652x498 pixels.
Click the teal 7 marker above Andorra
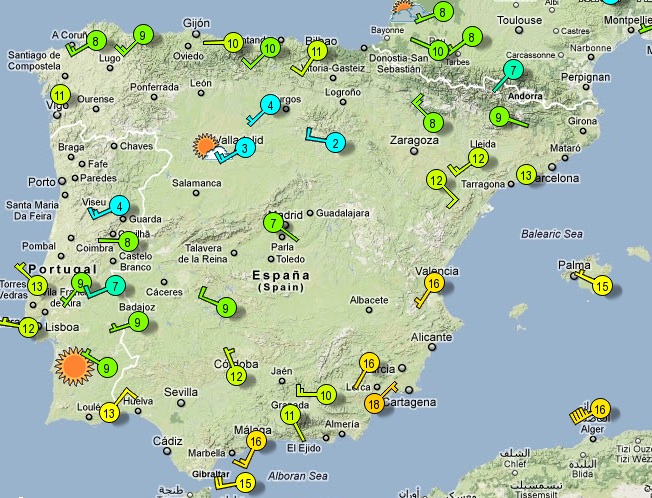point(513,70)
